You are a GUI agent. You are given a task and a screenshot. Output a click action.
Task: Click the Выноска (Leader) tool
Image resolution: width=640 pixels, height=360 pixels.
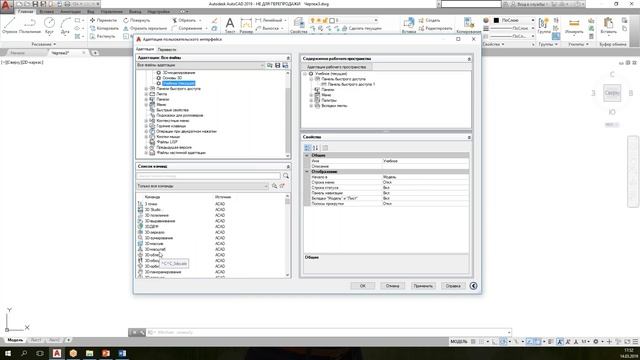click(x=267, y=28)
